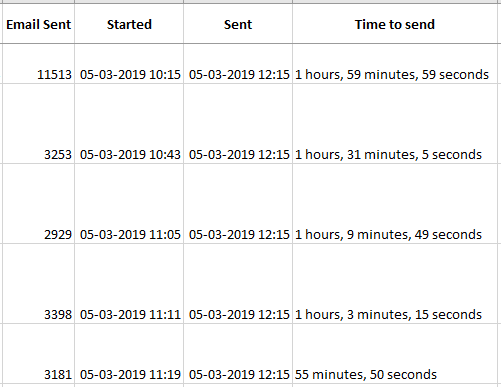Click the cell showing 05-03-2019 10:15

[129, 63]
